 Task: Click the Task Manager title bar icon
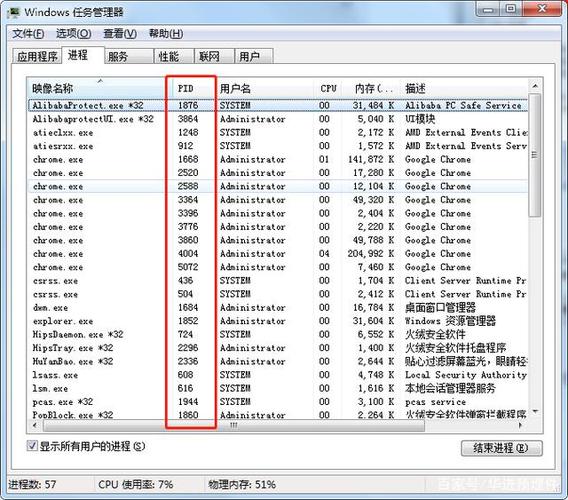14,12
